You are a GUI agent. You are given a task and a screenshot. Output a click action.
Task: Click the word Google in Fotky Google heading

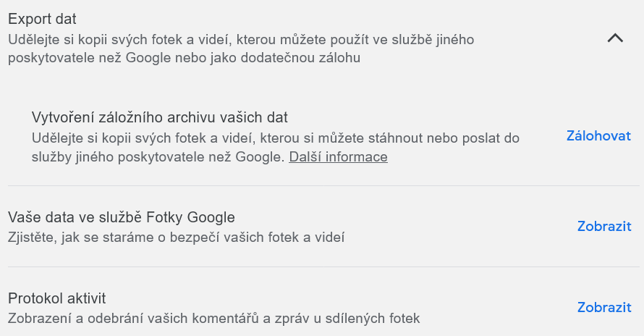pyautogui.click(x=210, y=217)
